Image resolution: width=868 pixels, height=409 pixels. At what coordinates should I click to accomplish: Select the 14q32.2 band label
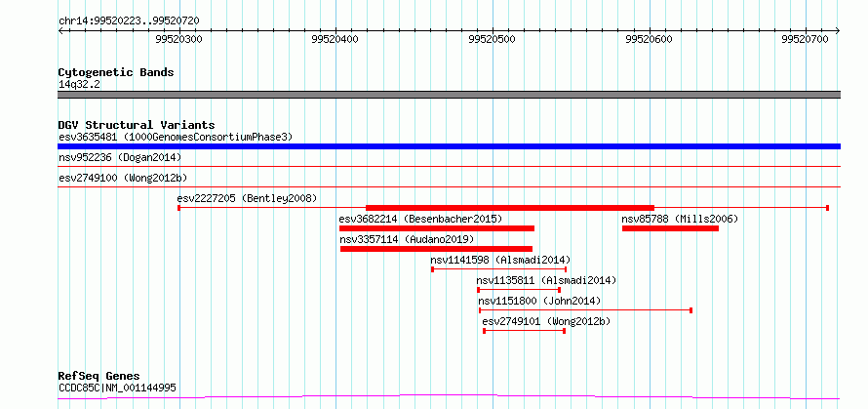click(x=80, y=84)
